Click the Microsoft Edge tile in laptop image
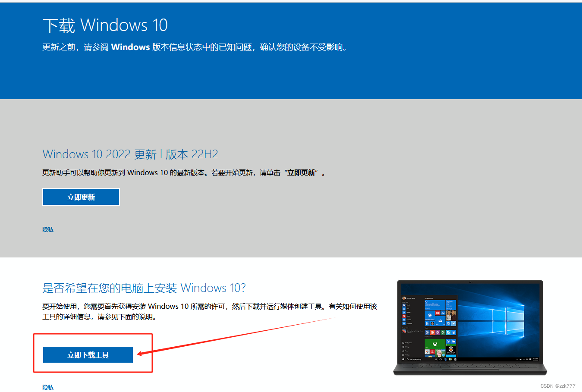 (430, 315)
